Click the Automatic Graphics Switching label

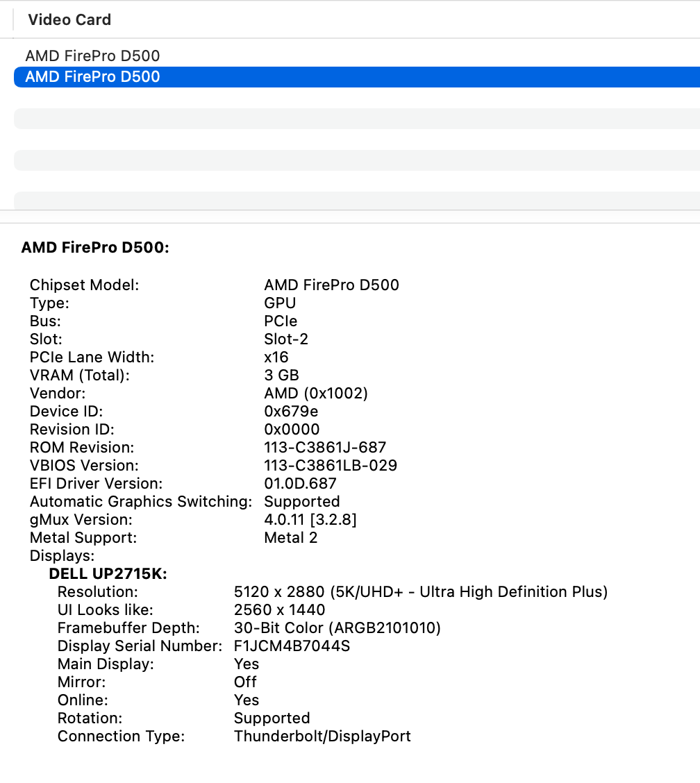point(141,501)
